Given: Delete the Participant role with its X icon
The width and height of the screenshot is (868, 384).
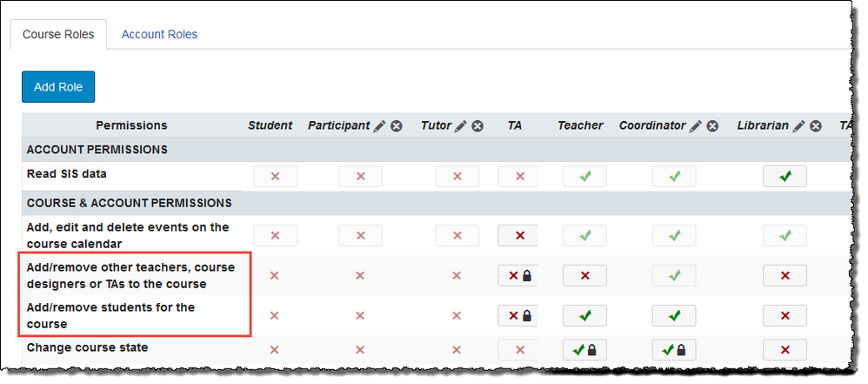Looking at the screenshot, I should (x=396, y=126).
